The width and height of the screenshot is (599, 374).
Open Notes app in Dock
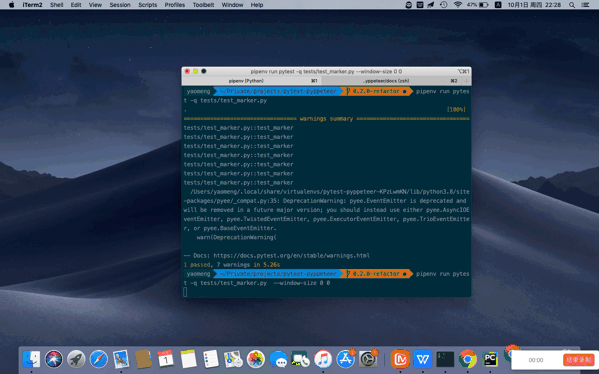click(188, 359)
